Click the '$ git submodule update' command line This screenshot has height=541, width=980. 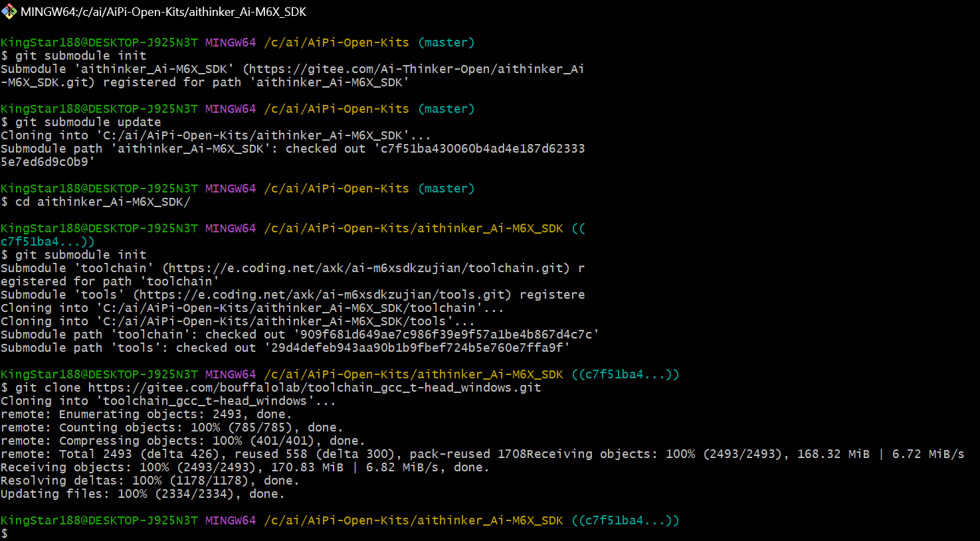click(x=81, y=122)
